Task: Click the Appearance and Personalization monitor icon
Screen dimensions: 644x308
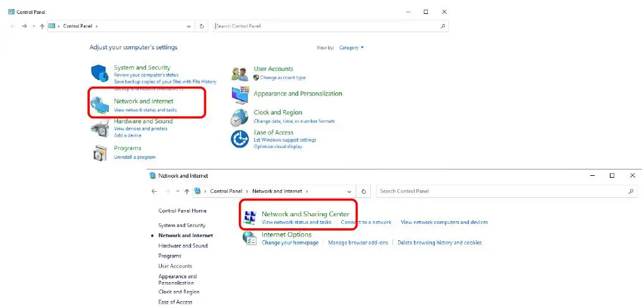Action: click(x=240, y=95)
